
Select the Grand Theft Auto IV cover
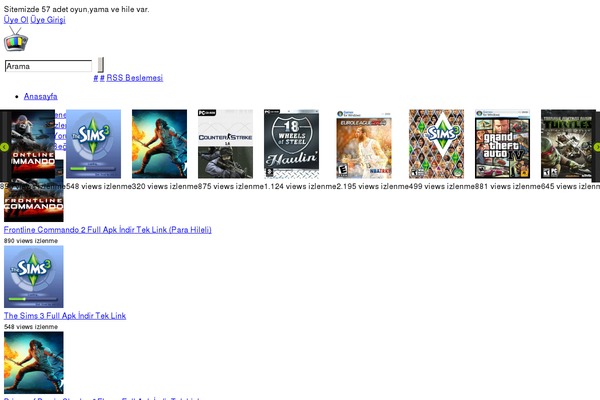coord(502,144)
